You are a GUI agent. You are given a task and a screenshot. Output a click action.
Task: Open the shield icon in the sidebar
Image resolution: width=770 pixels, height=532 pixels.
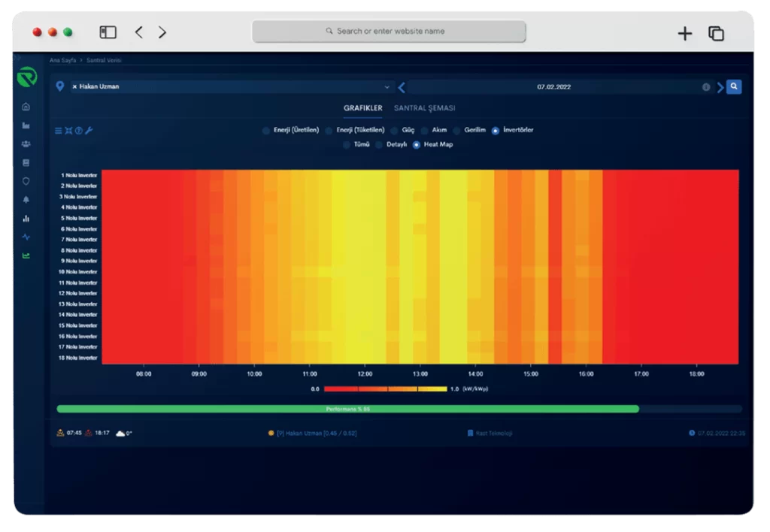click(x=26, y=181)
